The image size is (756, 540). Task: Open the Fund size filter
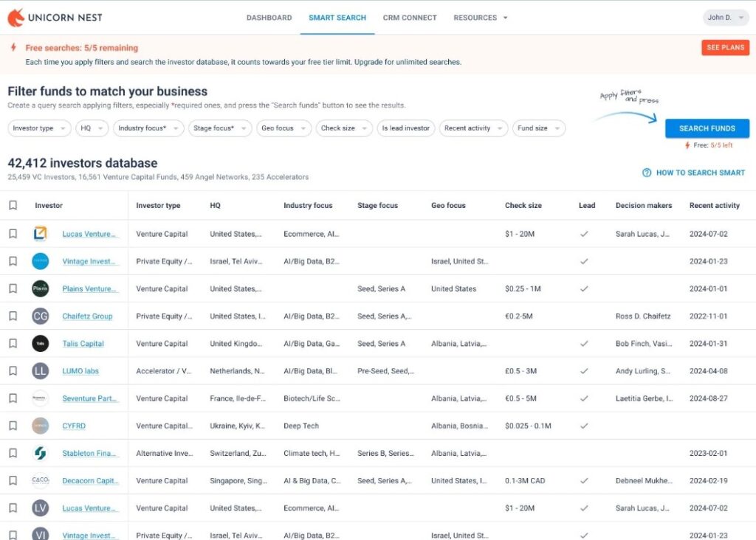[x=538, y=128]
